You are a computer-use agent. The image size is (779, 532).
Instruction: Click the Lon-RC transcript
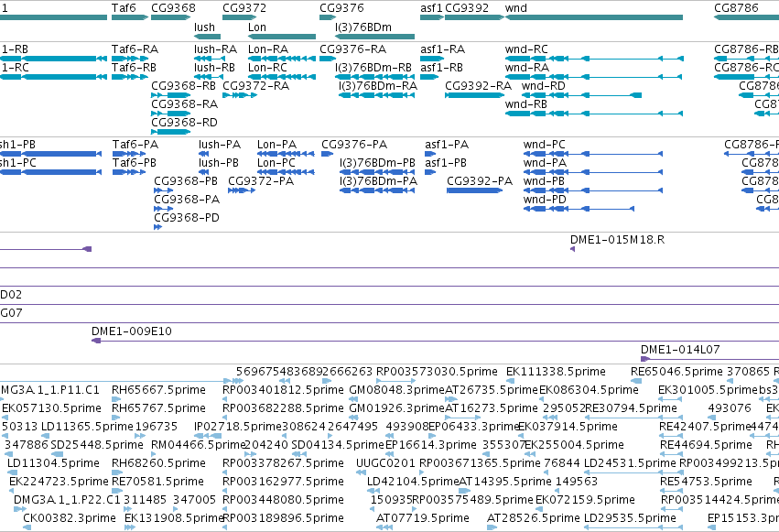tap(282, 77)
